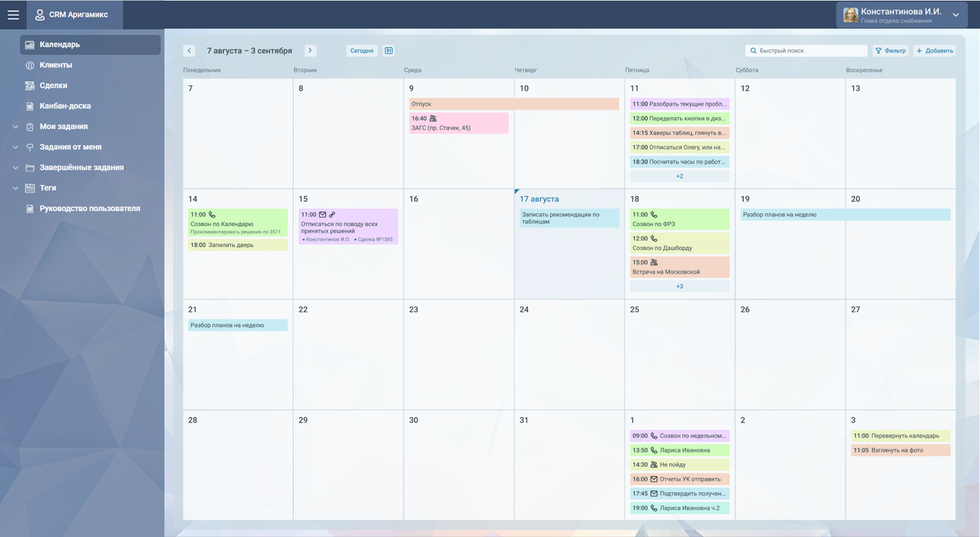Screen dimensions: 980x537
Task: Expand the Мои задания section
Action: pos(16,127)
